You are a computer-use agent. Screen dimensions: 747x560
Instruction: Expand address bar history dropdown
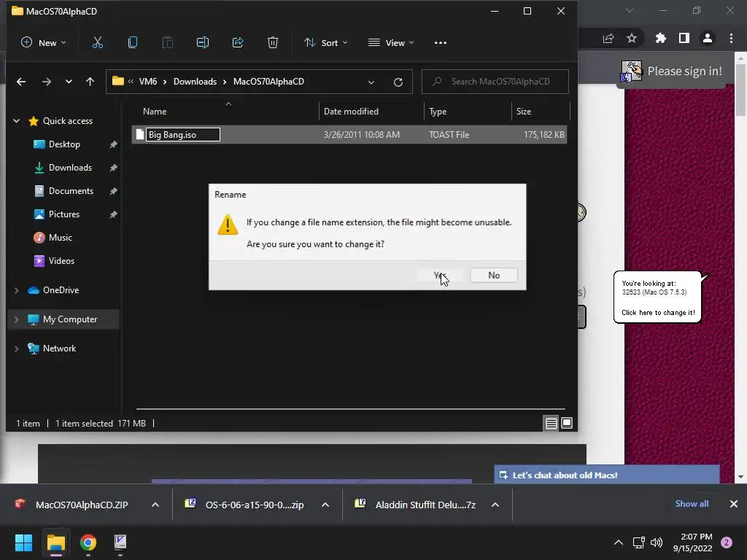(371, 82)
